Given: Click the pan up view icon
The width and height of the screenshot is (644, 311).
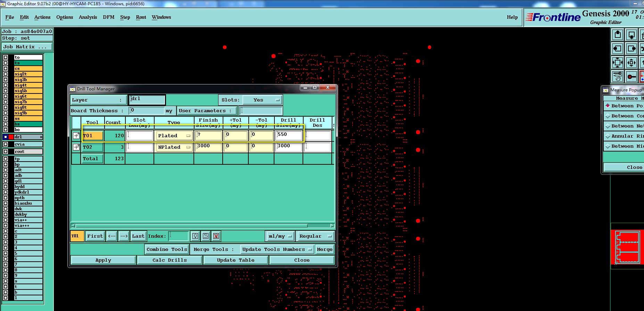Looking at the screenshot, I should pyautogui.click(x=617, y=35).
